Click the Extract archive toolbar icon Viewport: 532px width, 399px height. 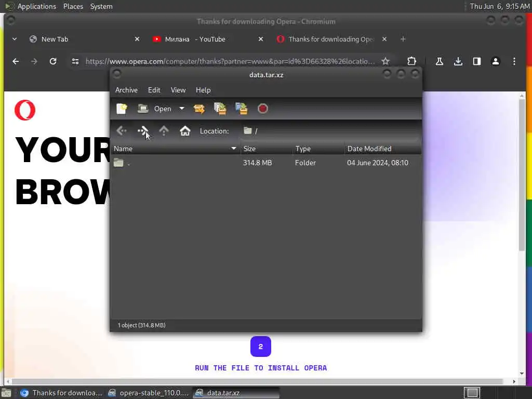[x=199, y=109]
